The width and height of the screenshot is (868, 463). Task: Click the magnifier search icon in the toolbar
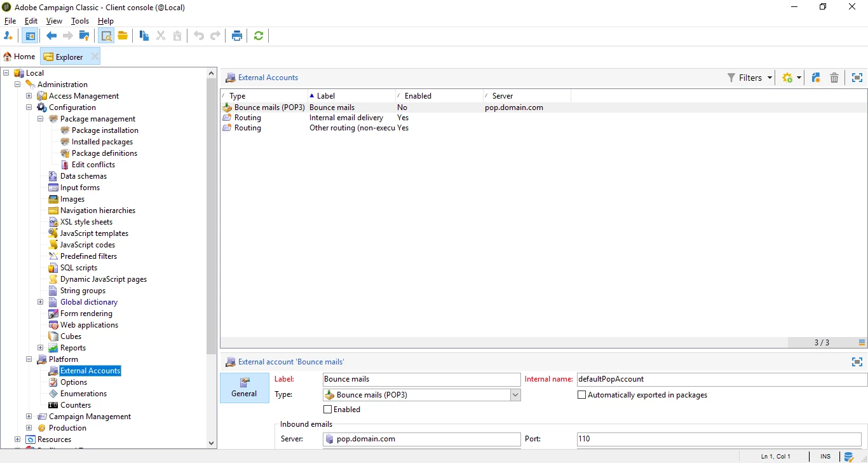pyautogui.click(x=106, y=36)
